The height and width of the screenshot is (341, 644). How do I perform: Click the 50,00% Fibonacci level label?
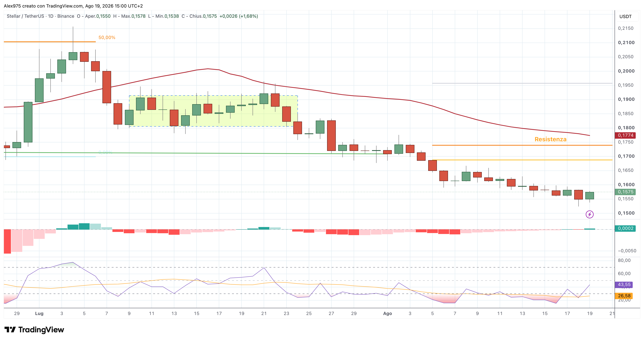point(107,37)
